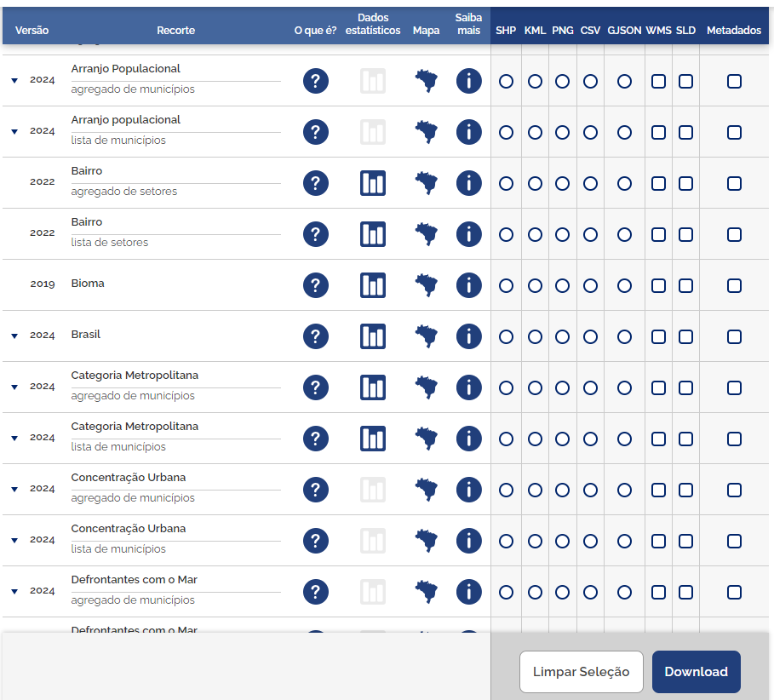774x700 pixels.
Task: Open version arrow for Arranjo Populacional agregado de municípios
Action: click(14, 80)
